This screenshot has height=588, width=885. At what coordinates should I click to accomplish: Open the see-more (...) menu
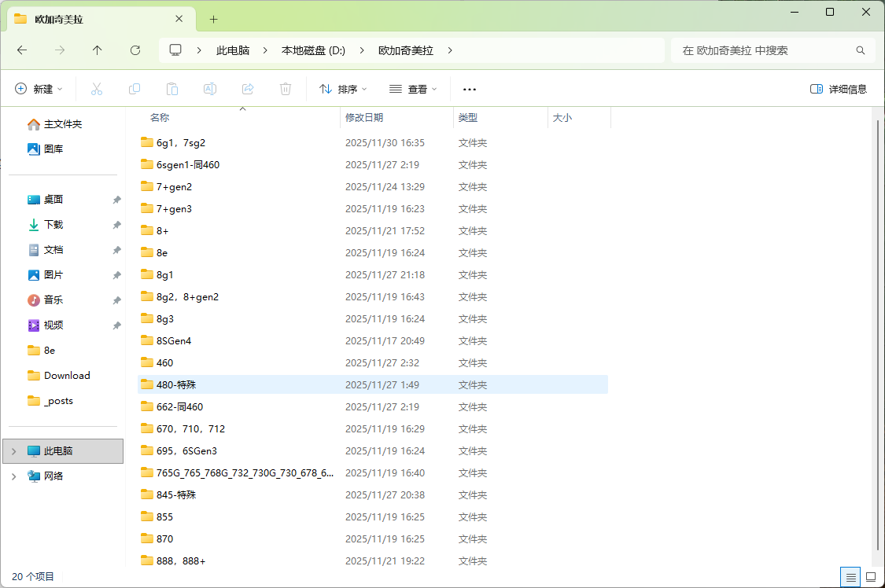coord(470,89)
